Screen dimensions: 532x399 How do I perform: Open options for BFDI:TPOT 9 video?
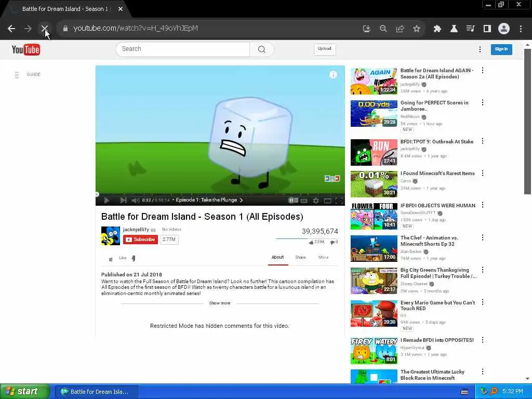(x=483, y=141)
